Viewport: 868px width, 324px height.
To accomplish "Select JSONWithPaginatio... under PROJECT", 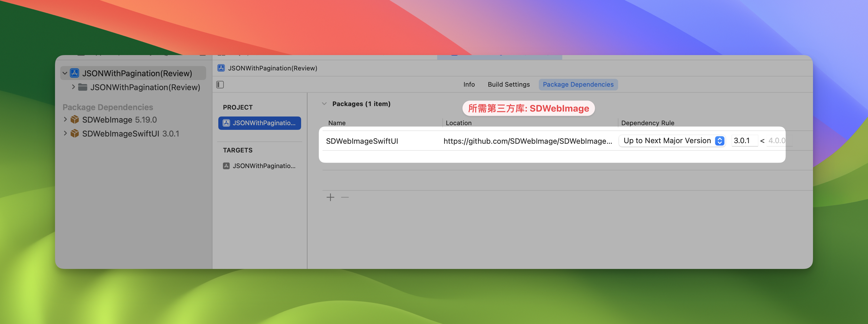I will [259, 123].
